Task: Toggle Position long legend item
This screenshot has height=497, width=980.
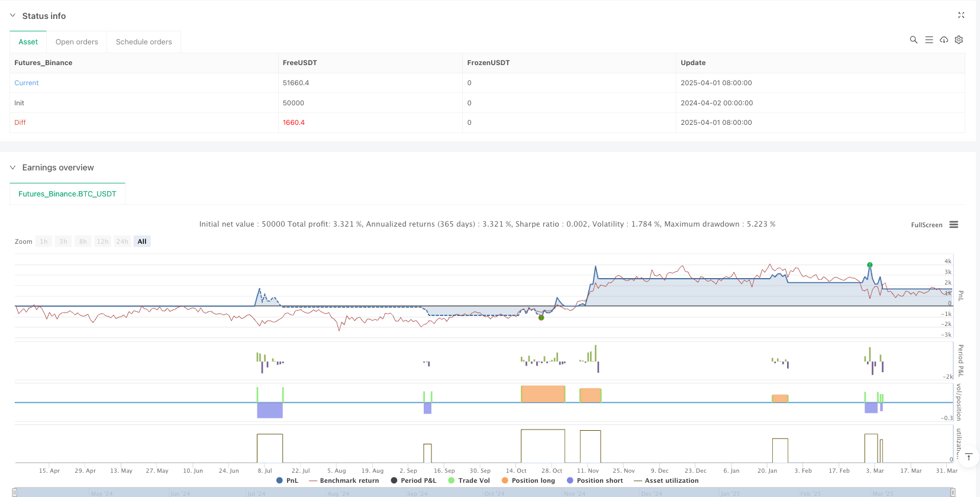Action: (x=533, y=480)
